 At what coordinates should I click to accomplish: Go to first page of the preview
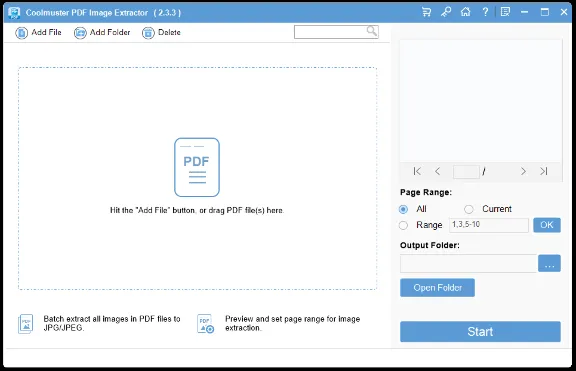point(417,171)
